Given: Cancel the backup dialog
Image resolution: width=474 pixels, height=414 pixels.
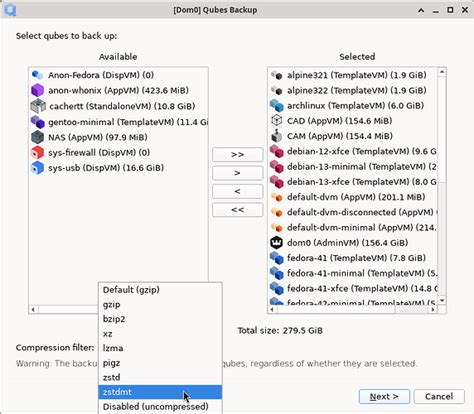Looking at the screenshot, I should [439, 396].
